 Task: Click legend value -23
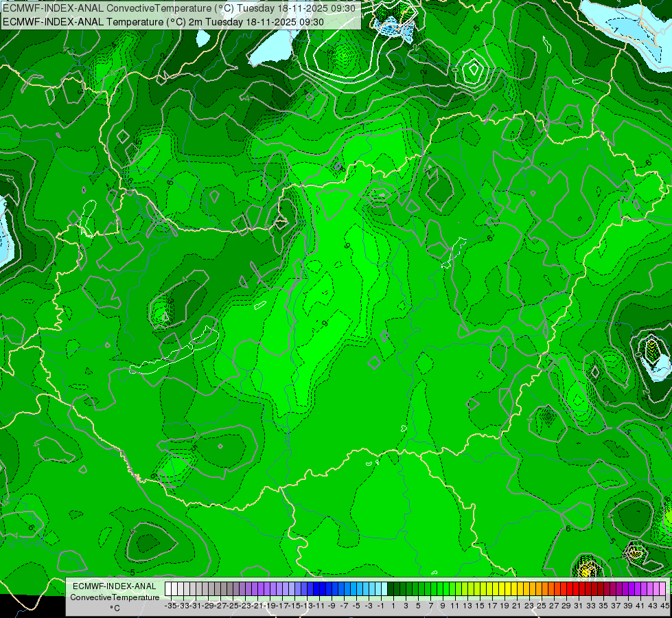click(x=245, y=606)
